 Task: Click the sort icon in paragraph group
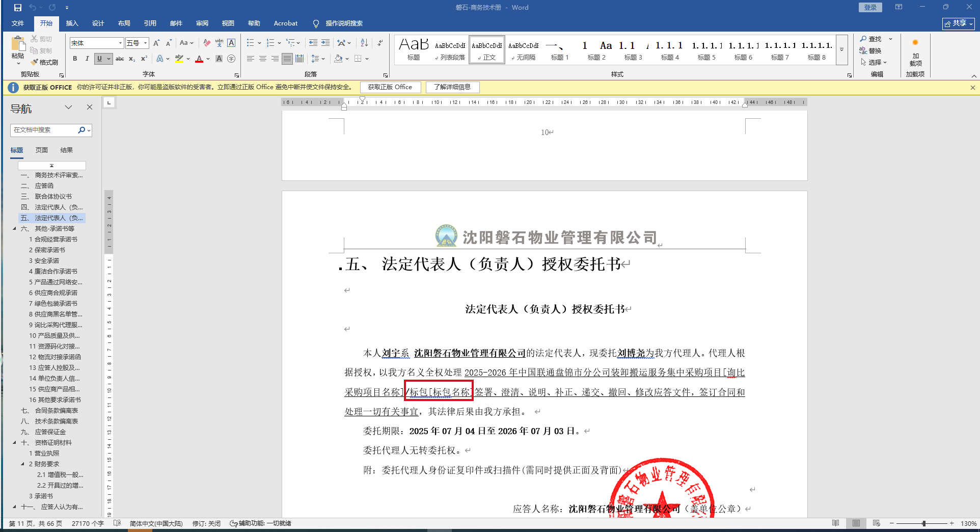click(x=364, y=43)
